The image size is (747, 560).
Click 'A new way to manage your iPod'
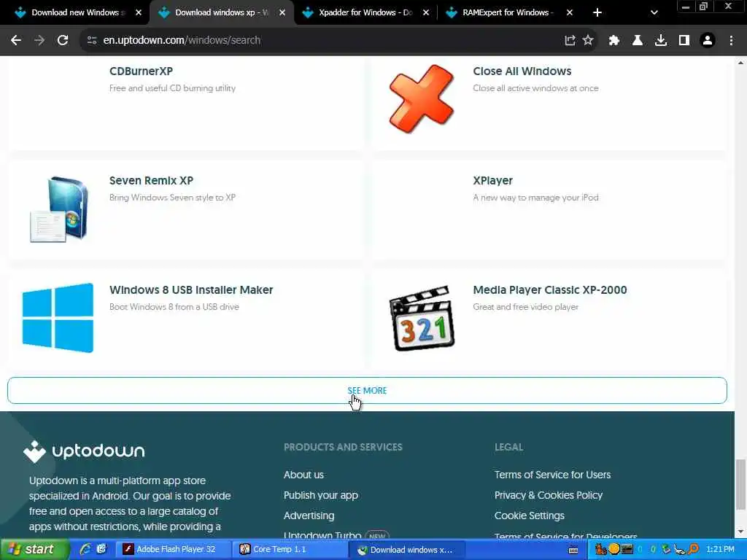click(x=535, y=198)
